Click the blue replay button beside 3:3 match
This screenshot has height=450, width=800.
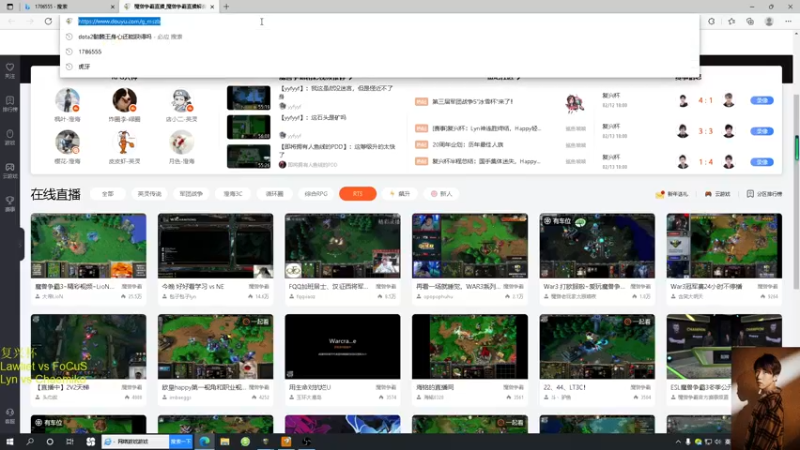762,131
